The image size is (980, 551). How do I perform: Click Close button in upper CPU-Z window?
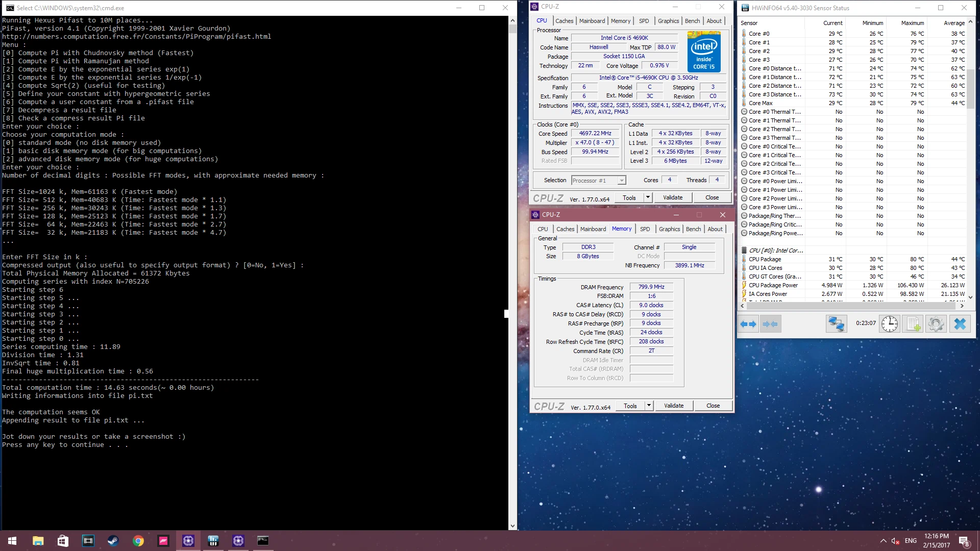coord(712,197)
